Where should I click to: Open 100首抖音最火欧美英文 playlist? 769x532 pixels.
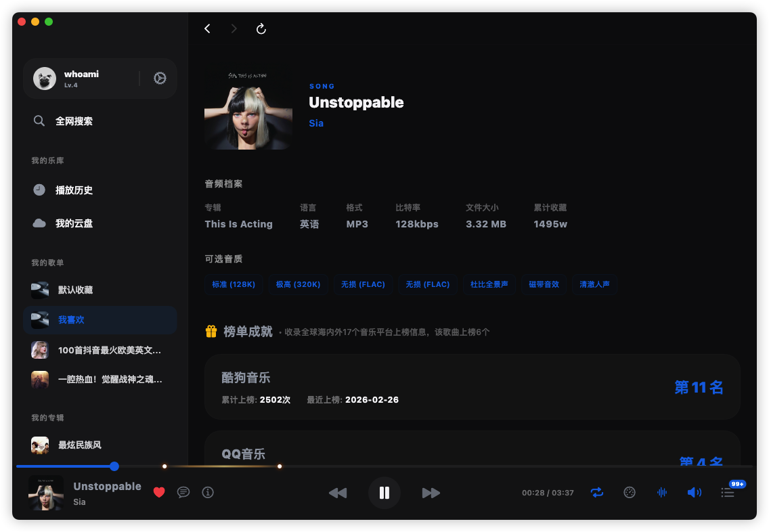(x=100, y=350)
